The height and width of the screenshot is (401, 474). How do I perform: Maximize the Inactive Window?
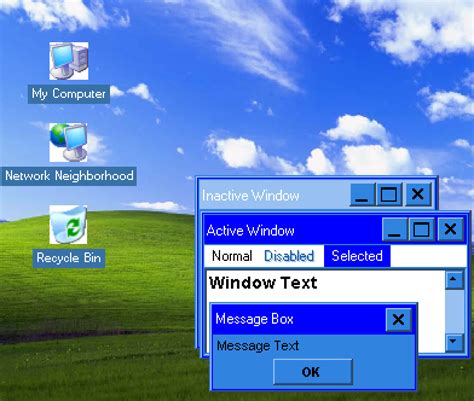pos(389,194)
